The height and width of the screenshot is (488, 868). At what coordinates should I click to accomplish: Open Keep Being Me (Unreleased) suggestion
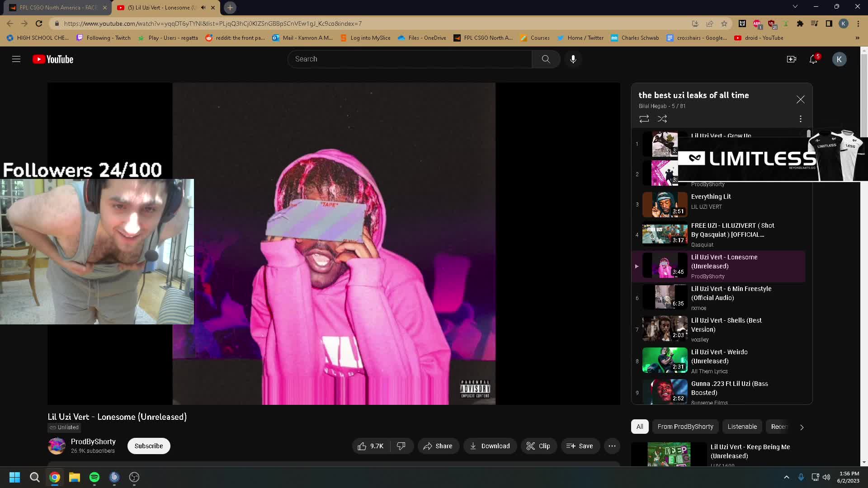tap(750, 451)
